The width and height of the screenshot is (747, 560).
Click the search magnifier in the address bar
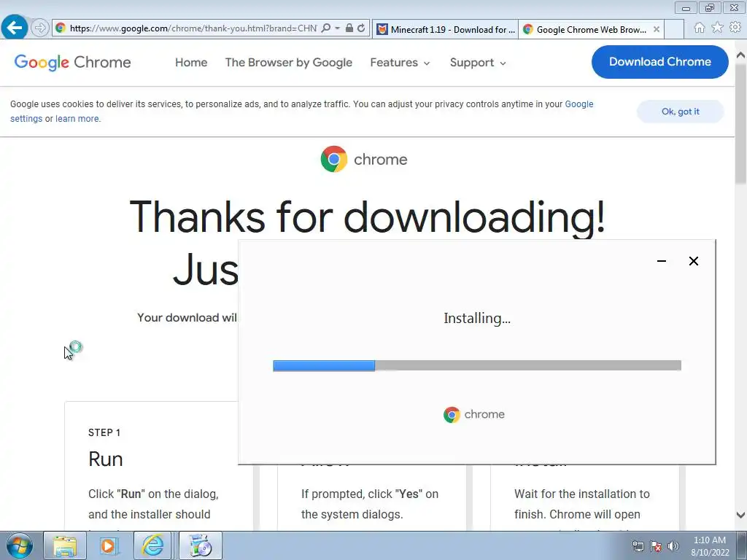click(x=326, y=28)
